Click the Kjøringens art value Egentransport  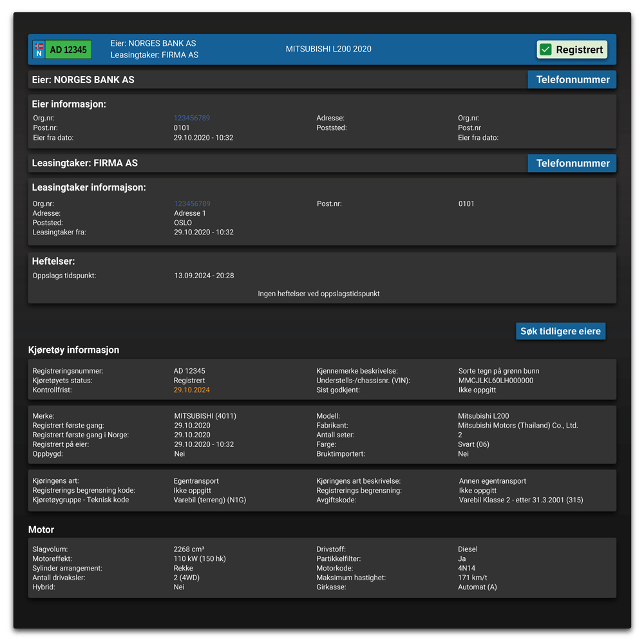tap(196, 481)
